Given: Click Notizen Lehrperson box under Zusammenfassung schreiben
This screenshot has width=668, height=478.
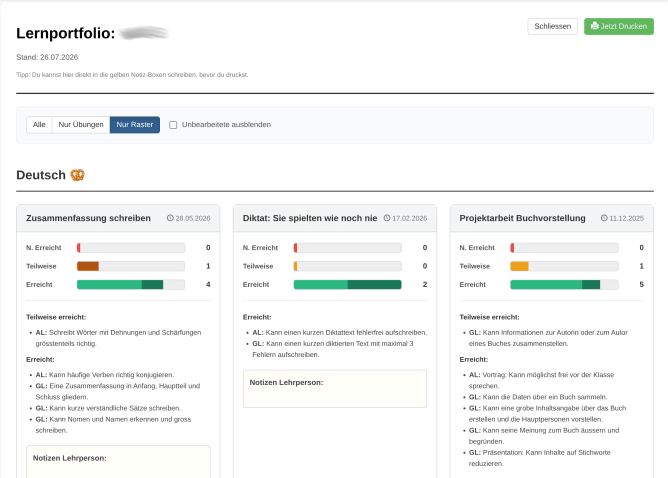Looking at the screenshot, I should pyautogui.click(x=118, y=462).
